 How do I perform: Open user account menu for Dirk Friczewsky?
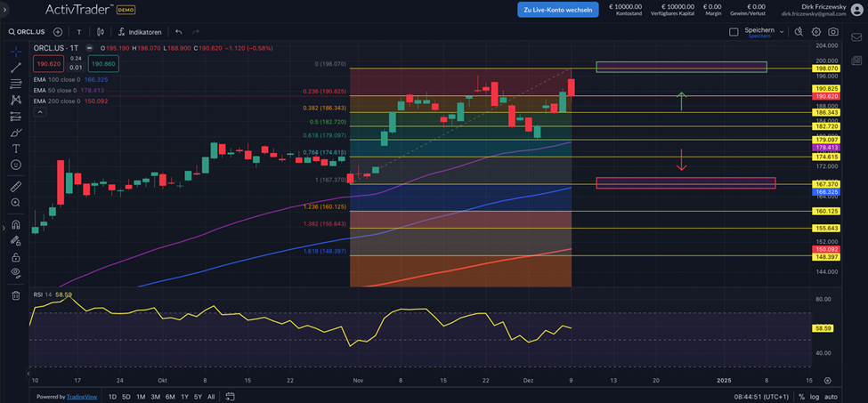click(x=856, y=9)
